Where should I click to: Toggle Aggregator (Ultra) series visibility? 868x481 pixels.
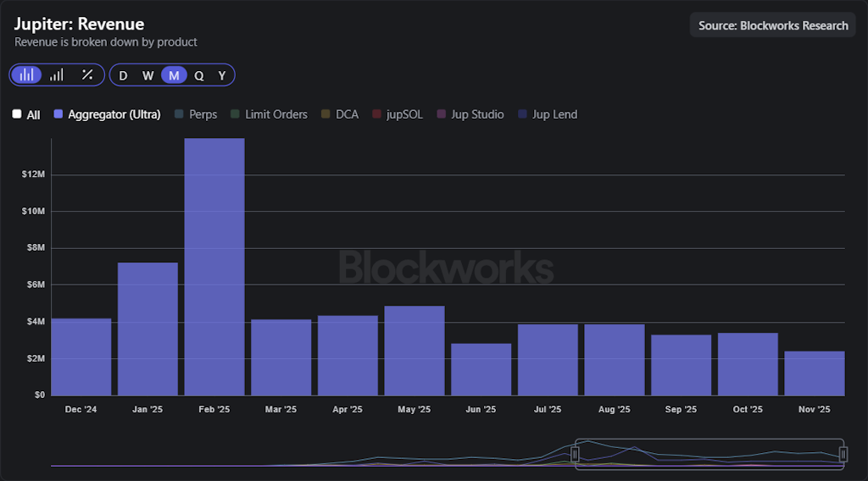[x=107, y=114]
